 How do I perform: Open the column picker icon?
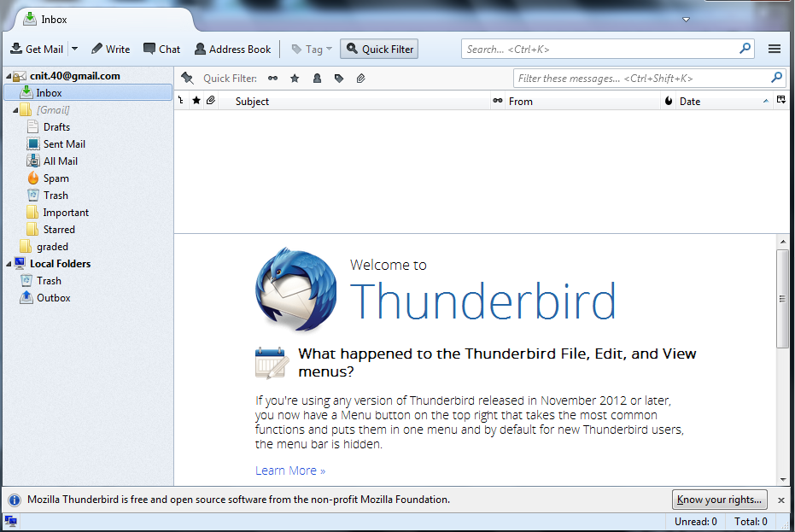(x=781, y=101)
